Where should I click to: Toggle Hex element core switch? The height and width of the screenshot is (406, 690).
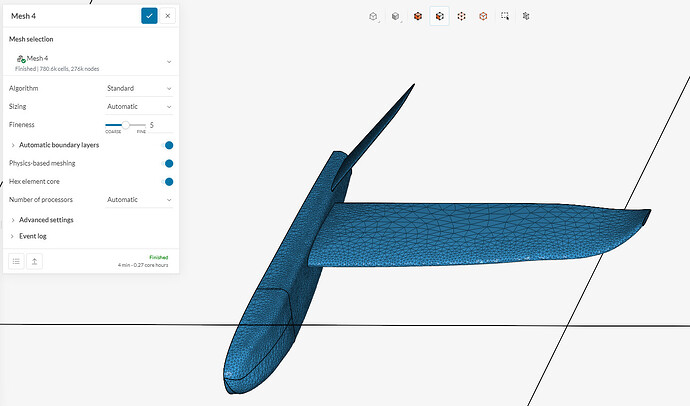(x=168, y=182)
